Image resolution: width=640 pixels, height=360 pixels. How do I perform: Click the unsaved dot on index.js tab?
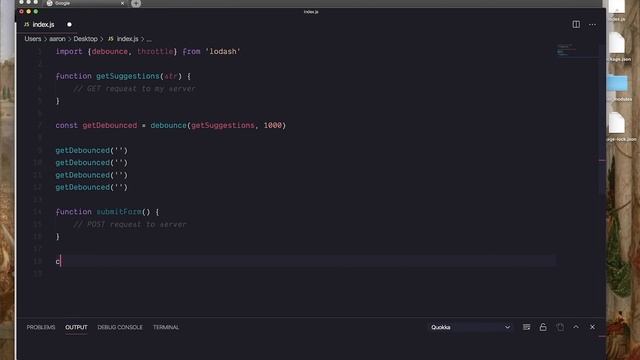(69, 24)
